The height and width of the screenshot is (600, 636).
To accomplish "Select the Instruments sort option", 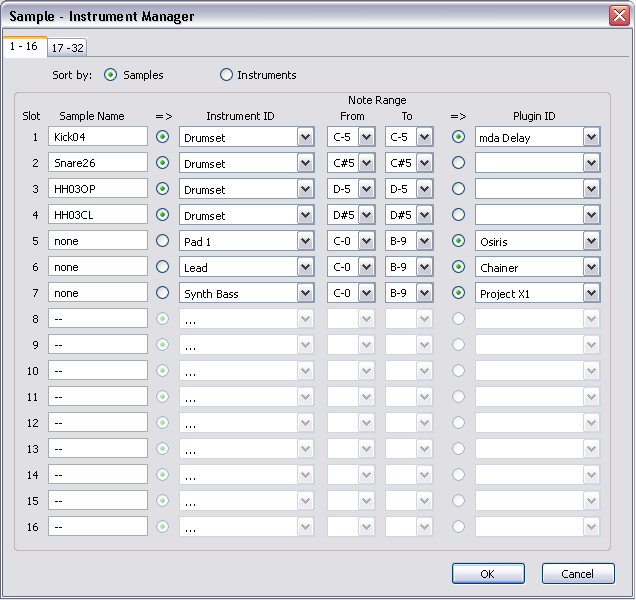I will tap(226, 75).
